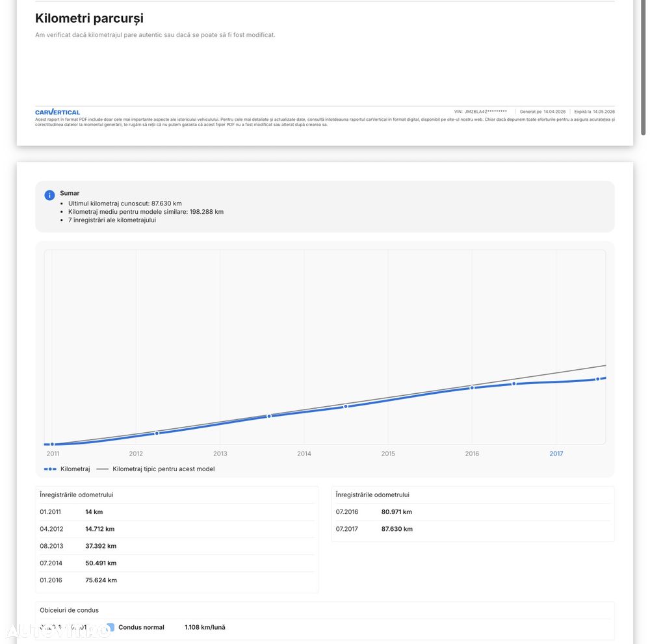The image size is (650, 644).
Task: Select the 08.2013 record showing 37.392 km
Action: (177, 546)
